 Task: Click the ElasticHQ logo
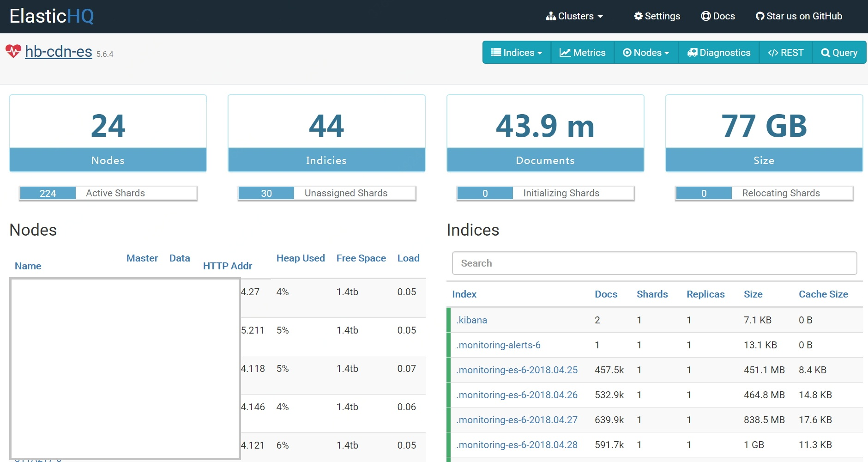click(52, 16)
